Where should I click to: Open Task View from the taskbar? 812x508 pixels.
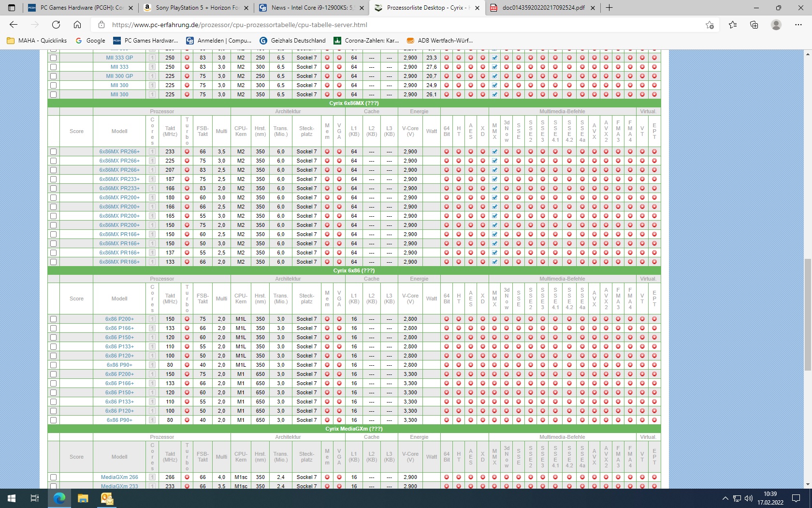[x=35, y=498]
